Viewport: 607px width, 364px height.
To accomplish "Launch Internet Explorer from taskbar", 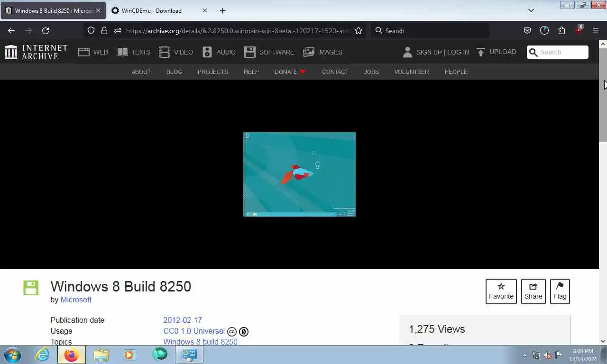I will click(x=42, y=355).
